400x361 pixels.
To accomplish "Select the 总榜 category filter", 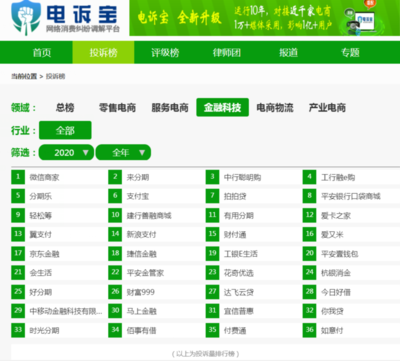I will 65,107.
